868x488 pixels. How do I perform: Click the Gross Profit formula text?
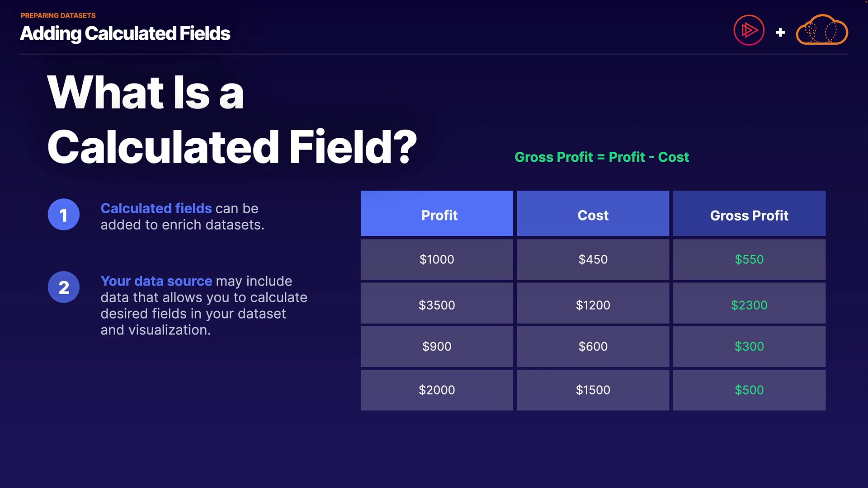[x=602, y=157]
